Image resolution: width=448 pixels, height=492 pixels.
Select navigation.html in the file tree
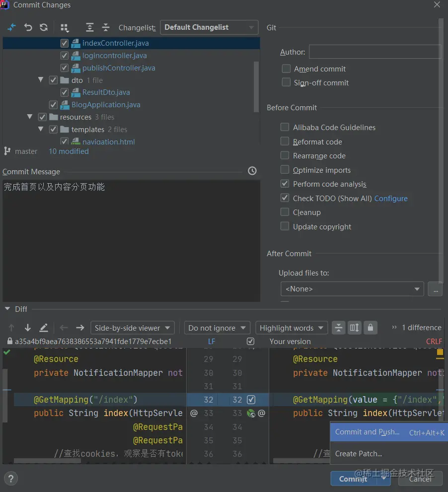(108, 142)
